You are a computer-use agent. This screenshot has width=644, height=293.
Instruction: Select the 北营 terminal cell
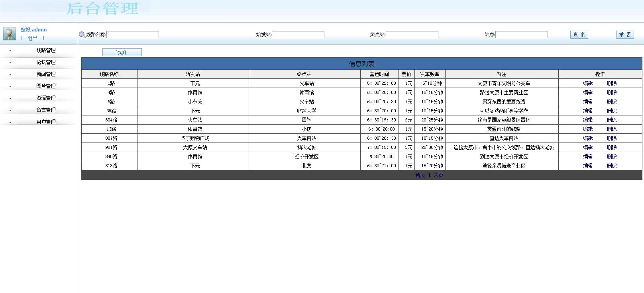[x=304, y=166]
